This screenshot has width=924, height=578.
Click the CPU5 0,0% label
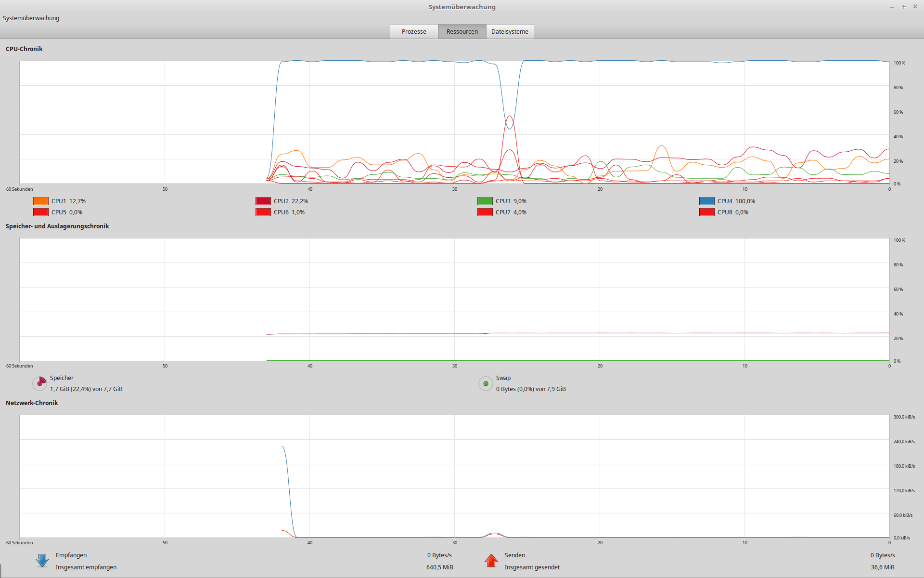(x=67, y=212)
